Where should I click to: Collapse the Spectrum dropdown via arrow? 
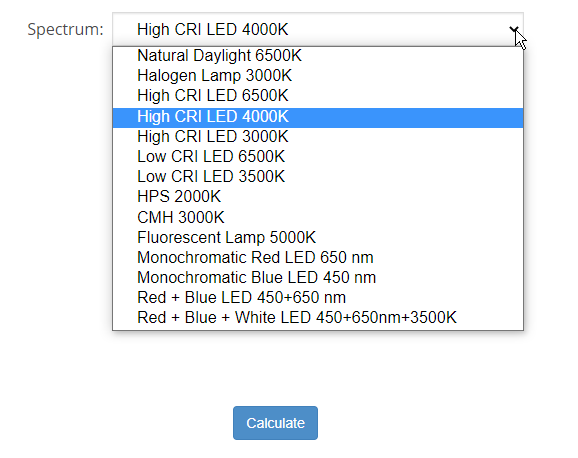pyautogui.click(x=514, y=29)
